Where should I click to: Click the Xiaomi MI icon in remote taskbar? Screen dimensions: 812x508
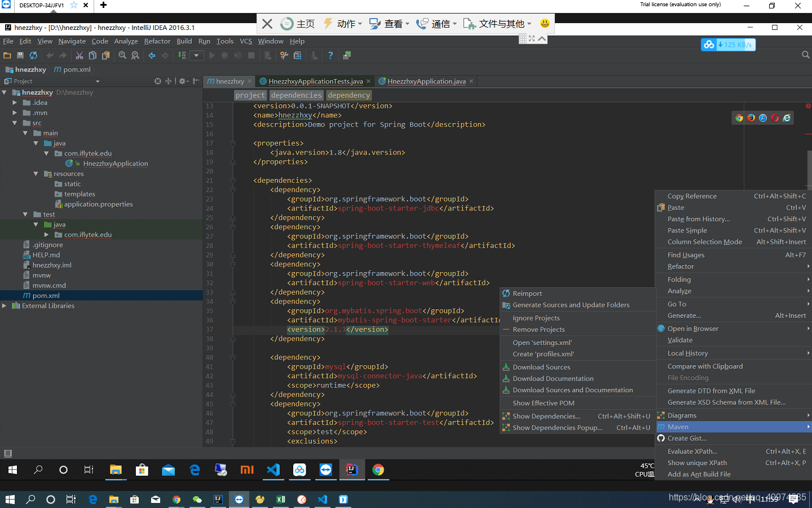[247, 470]
